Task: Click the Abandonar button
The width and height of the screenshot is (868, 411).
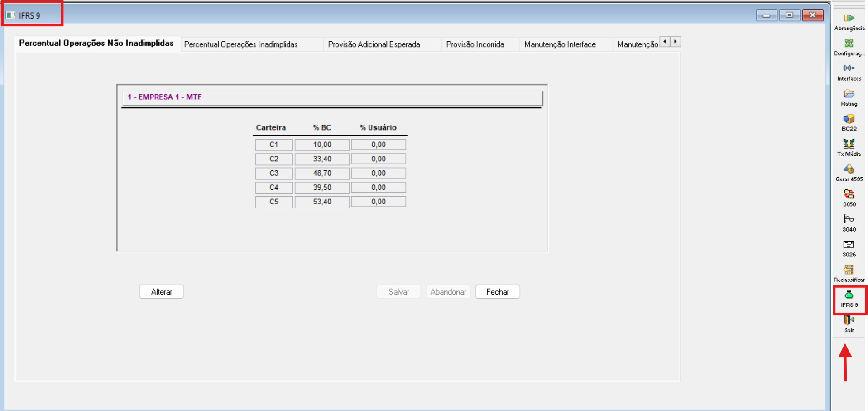Action: click(448, 292)
